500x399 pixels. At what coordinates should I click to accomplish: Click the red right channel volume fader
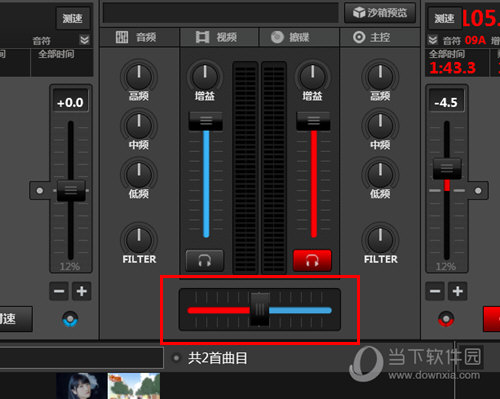313,121
